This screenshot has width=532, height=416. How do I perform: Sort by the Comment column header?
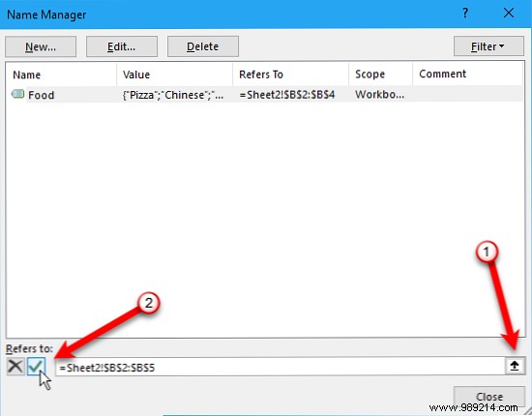tap(467, 74)
